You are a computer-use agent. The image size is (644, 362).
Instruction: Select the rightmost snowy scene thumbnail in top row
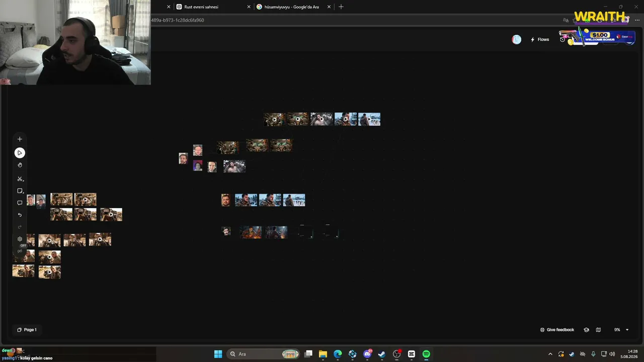pyautogui.click(x=369, y=119)
